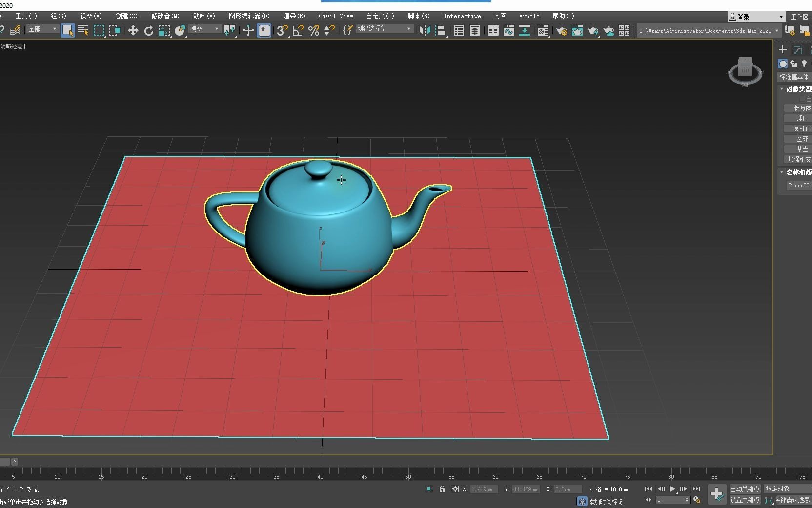The width and height of the screenshot is (812, 508).
Task: Open the 工具(T) menu
Action: coord(26,16)
